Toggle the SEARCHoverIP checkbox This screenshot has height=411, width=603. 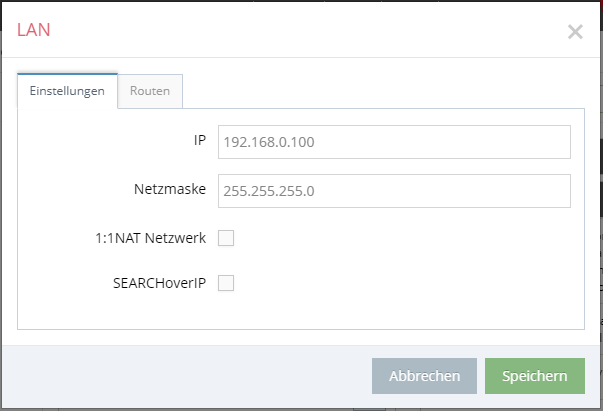pyautogui.click(x=226, y=283)
